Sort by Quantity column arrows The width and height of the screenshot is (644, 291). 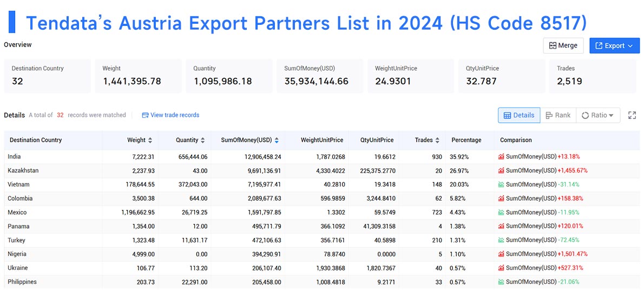pos(202,140)
